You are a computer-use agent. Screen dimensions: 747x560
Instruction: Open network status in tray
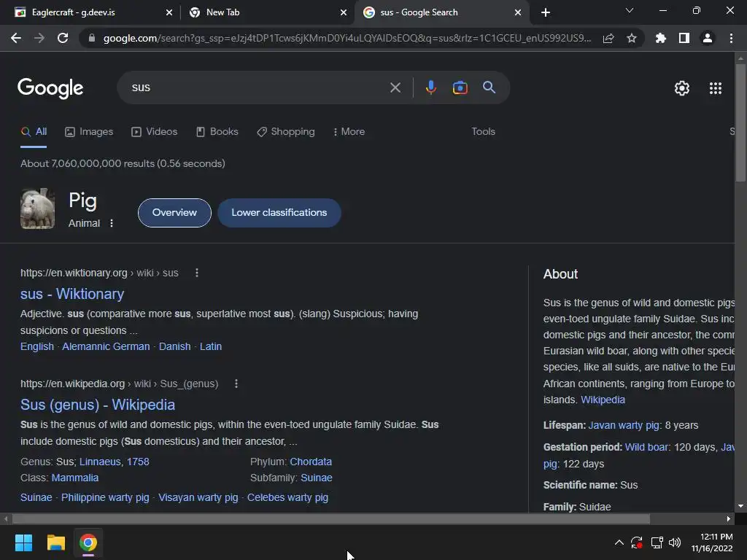point(657,542)
